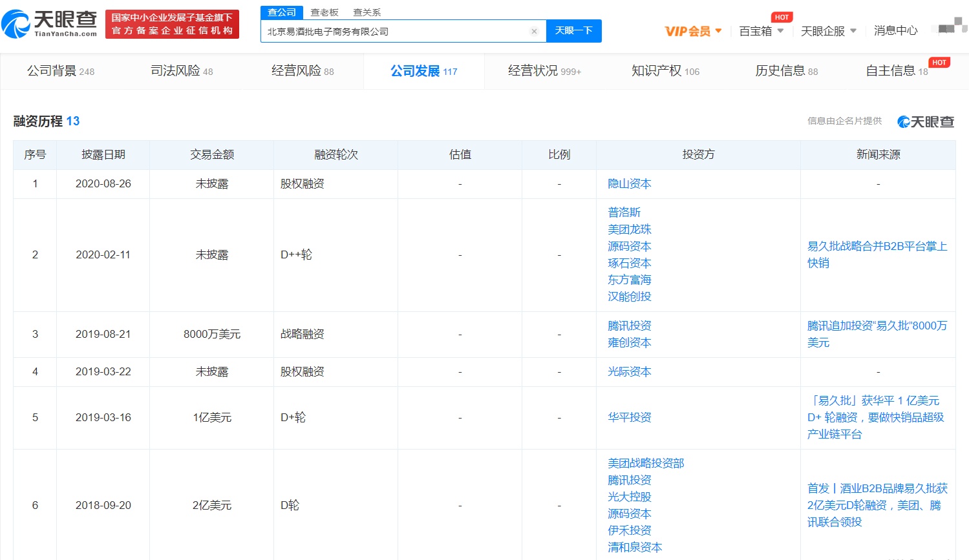Switch to the 查老板 search tab

coord(325,12)
